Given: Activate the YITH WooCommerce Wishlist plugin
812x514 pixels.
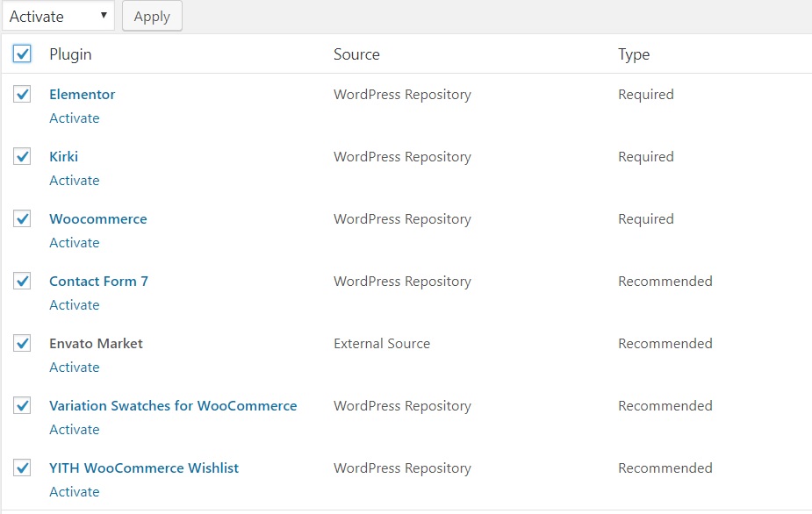Looking at the screenshot, I should tap(74, 491).
